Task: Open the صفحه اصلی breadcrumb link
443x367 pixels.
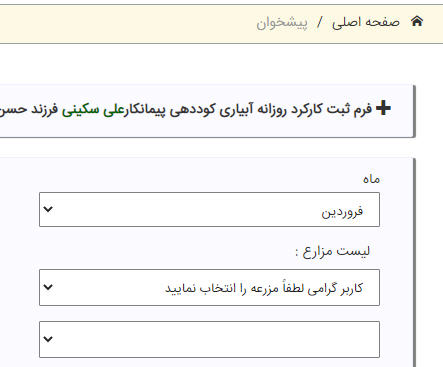Action: click(366, 22)
